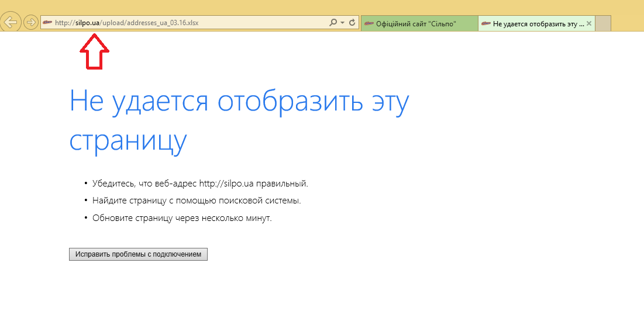The width and height of the screenshot is (644, 311).
Task: Click the favicon on the Сільпо tab
Action: click(x=369, y=23)
